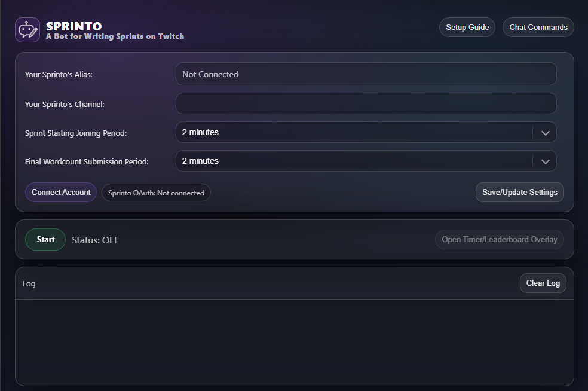The height and width of the screenshot is (391, 588).
Task: Focus the Sprinto's Alias input field
Action: click(x=366, y=74)
